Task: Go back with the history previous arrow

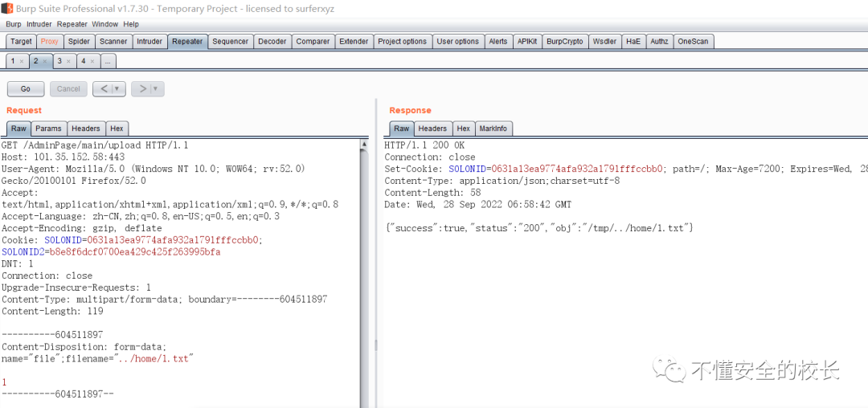Action: [104, 88]
